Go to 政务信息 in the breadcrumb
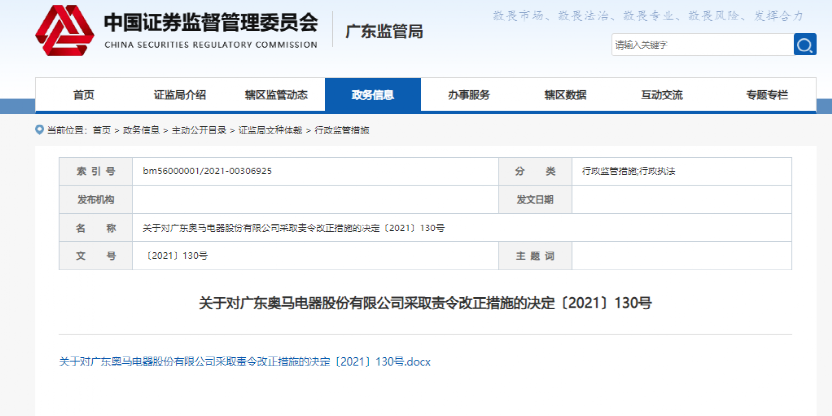This screenshot has height=416, width=832. coord(141,130)
